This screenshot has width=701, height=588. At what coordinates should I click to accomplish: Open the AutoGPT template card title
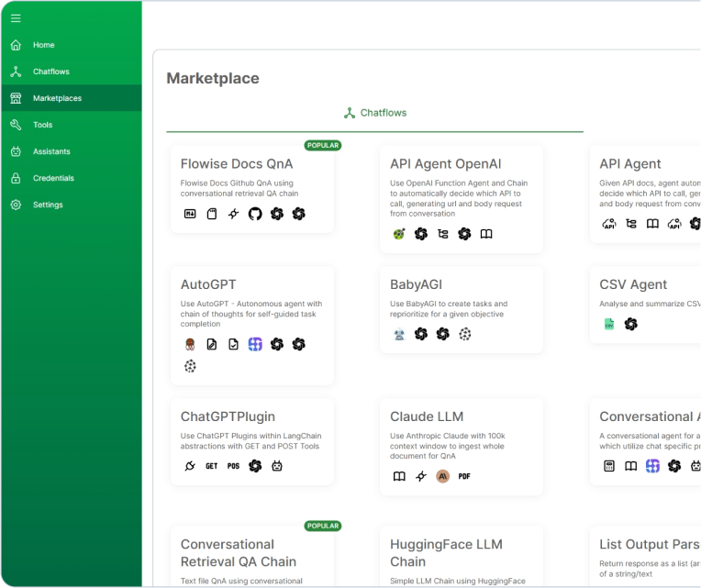coord(208,284)
